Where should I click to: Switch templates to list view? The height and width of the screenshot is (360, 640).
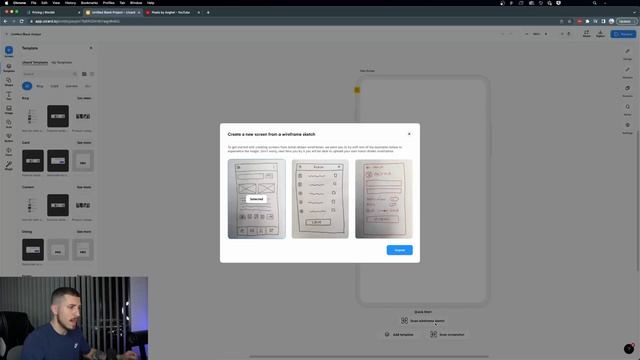point(92,74)
